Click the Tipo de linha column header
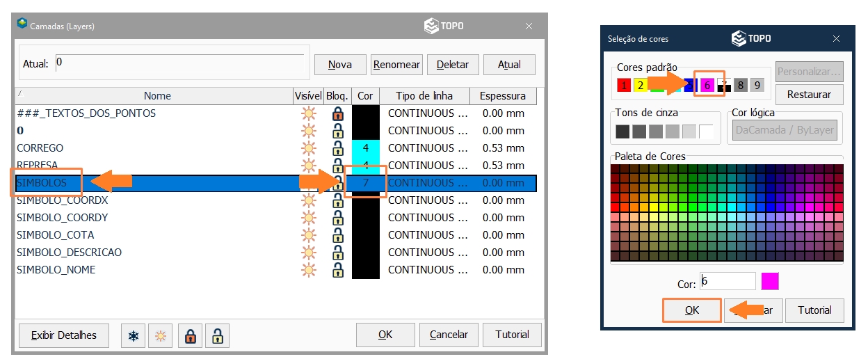 pyautogui.click(x=424, y=96)
